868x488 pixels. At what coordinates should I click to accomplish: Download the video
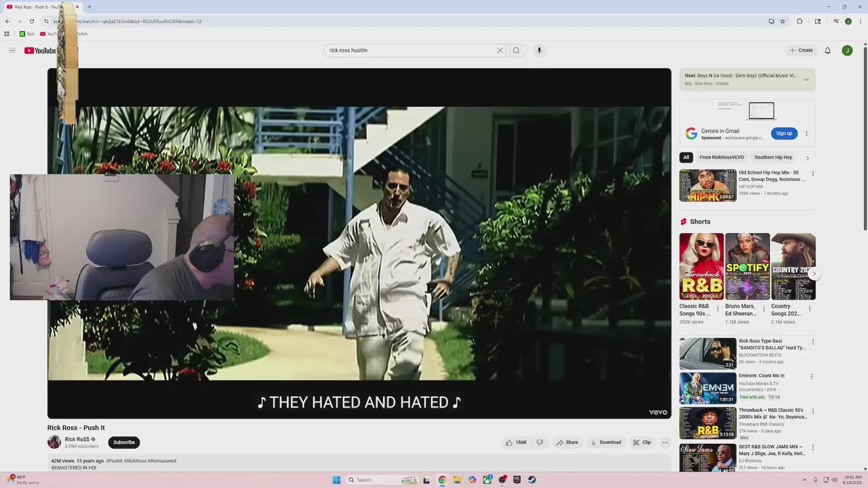606,443
